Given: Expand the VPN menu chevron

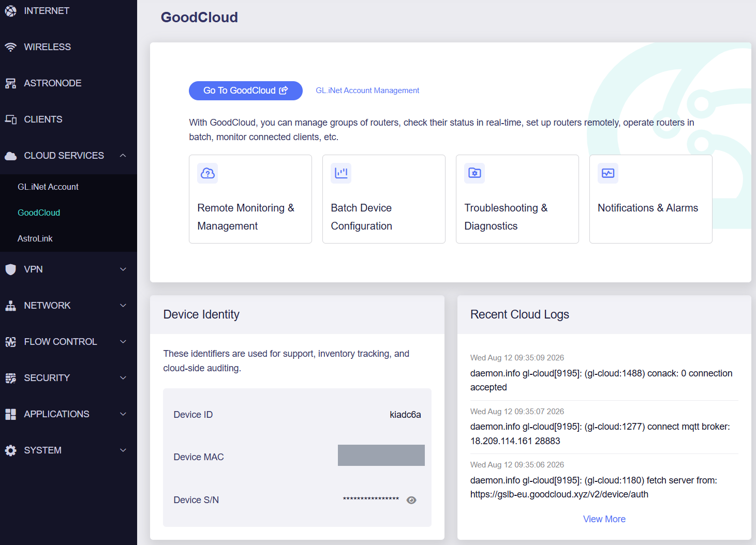Looking at the screenshot, I should pos(123,269).
